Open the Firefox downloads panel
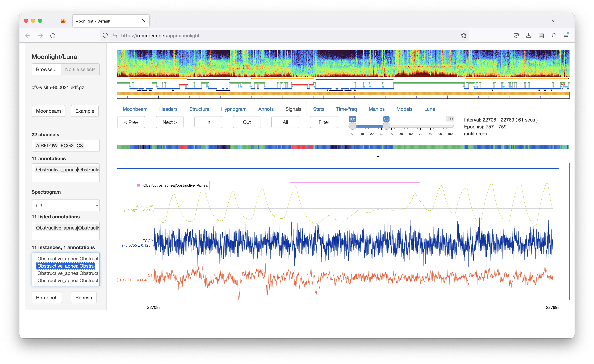 coord(528,36)
